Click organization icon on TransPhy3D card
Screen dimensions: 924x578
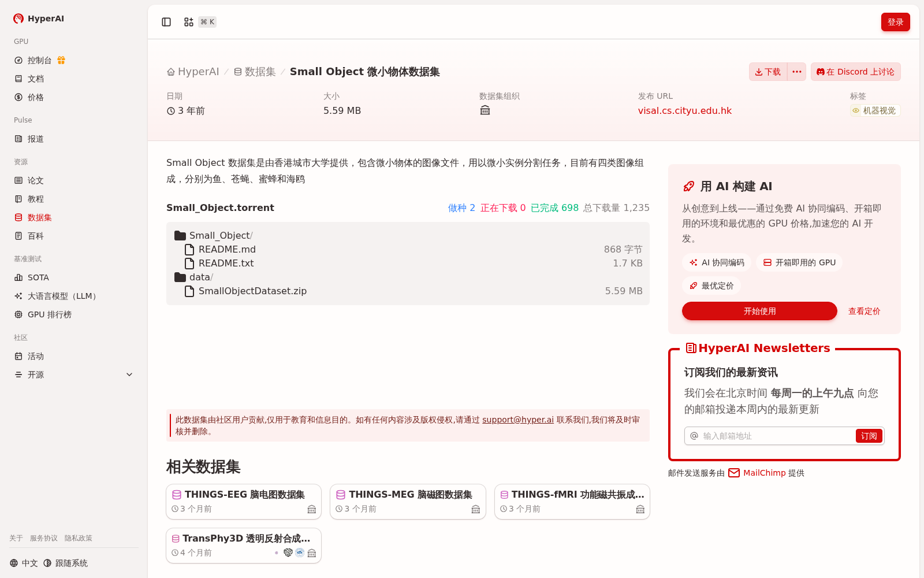coord(312,553)
